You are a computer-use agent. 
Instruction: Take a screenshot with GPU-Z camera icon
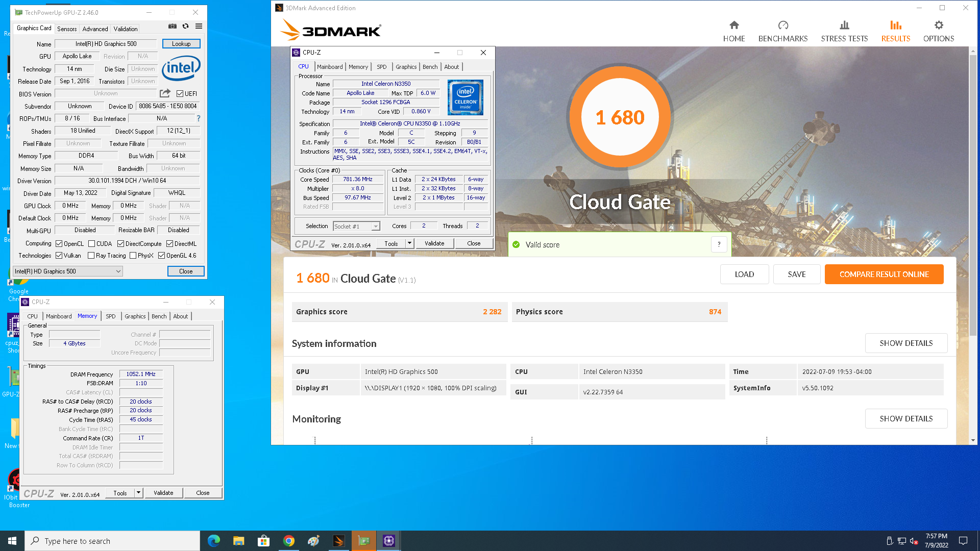(173, 27)
